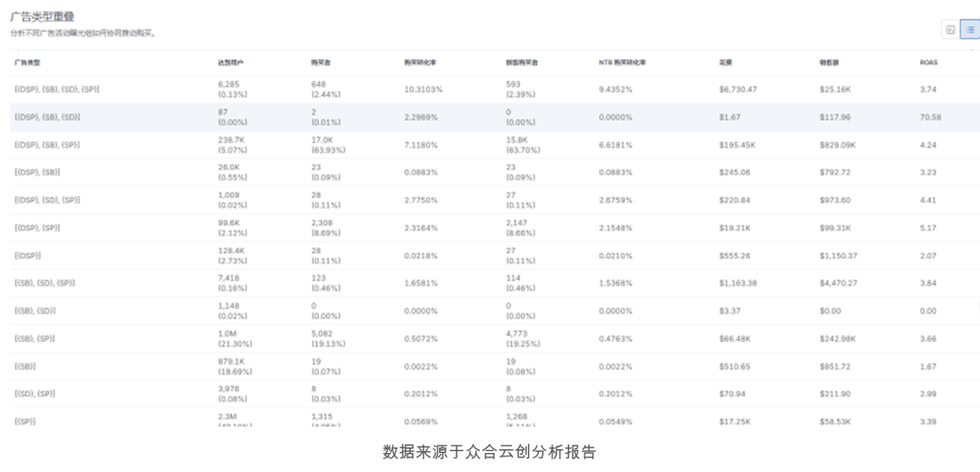Select row [{DSP}, {SB}, {SD}, {SP}]

coord(495,89)
